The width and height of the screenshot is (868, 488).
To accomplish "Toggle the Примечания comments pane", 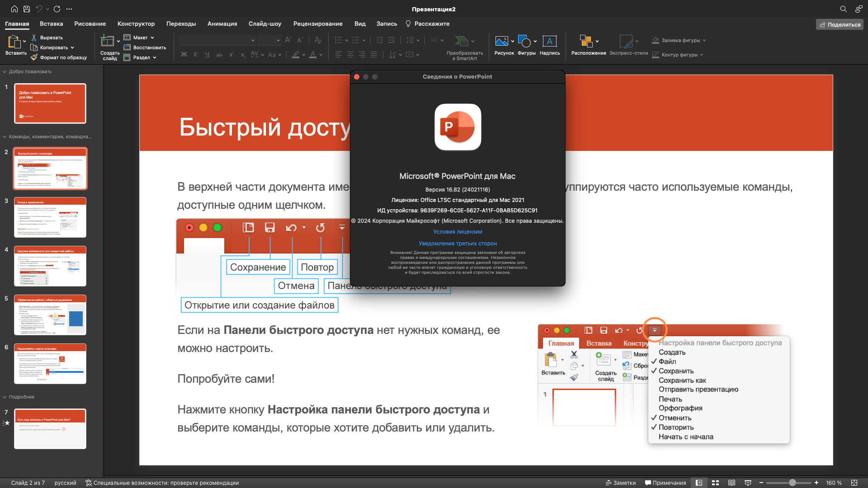I will [x=665, y=483].
